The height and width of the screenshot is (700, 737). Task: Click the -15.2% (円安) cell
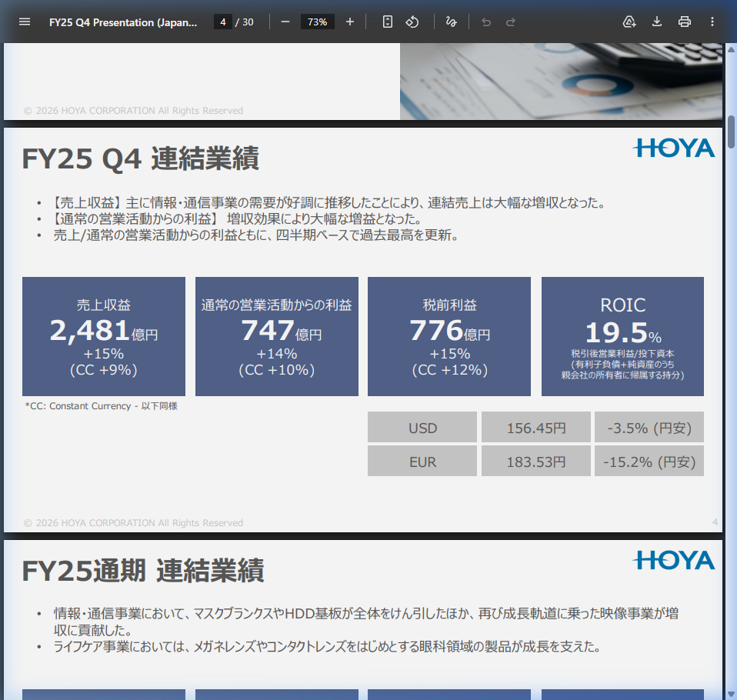tap(649, 461)
